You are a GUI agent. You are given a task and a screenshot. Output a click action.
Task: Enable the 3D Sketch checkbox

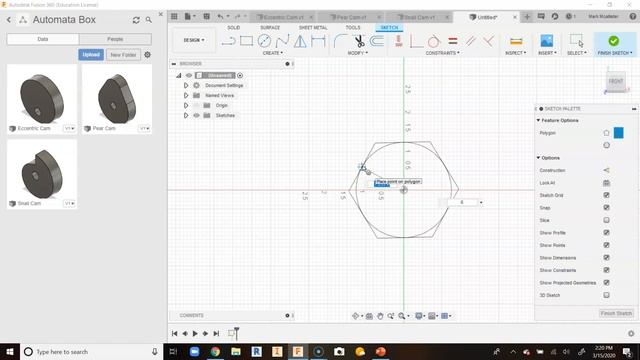[607, 295]
